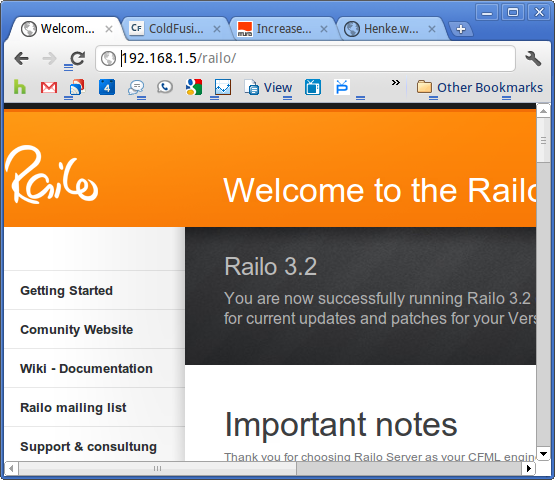Image resolution: width=555 pixels, height=480 pixels.
Task: Click the vertical scrollbar down arrow
Action: pyautogui.click(x=543, y=453)
